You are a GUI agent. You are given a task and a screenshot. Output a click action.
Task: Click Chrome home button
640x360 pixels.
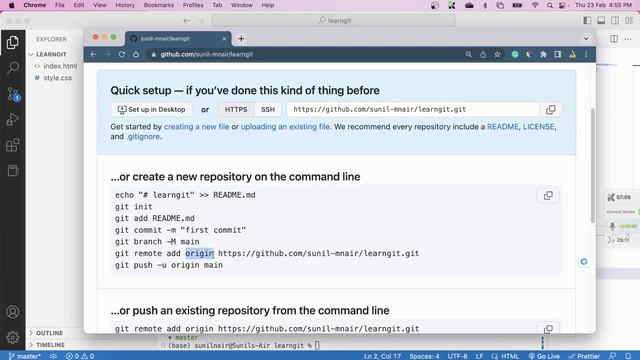(136, 54)
